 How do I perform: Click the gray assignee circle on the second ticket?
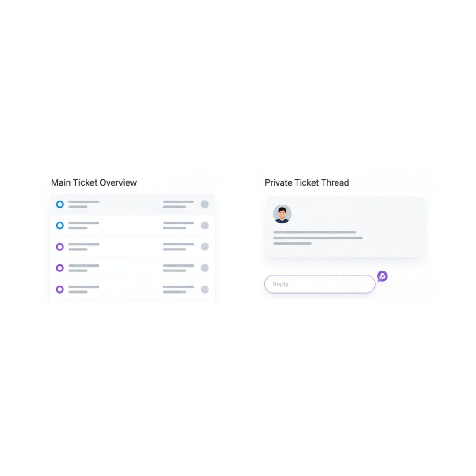pos(205,225)
